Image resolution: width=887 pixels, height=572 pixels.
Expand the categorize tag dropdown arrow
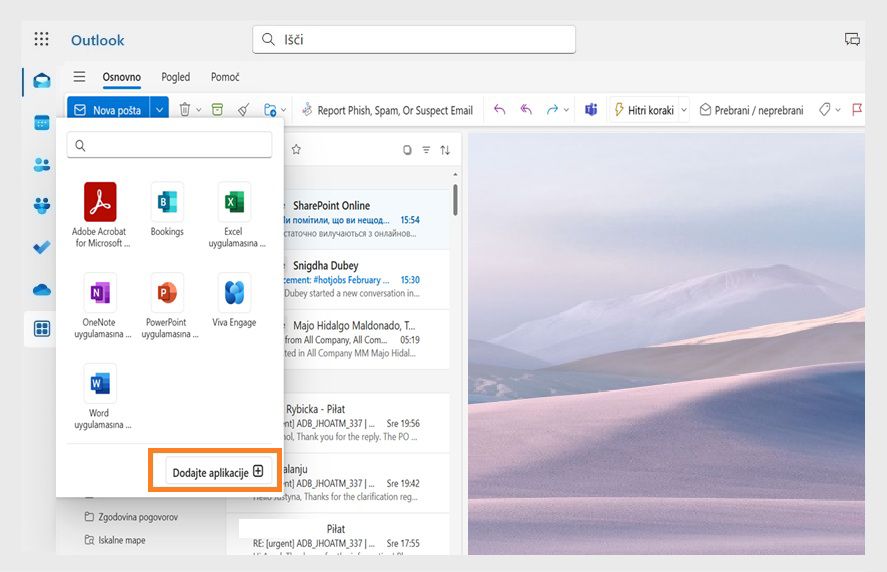[x=838, y=110]
